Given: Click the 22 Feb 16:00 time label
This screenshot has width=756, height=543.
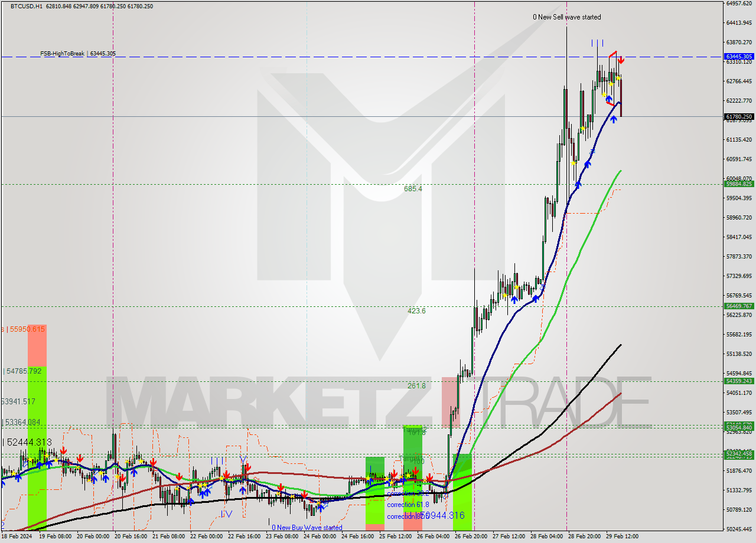Looking at the screenshot, I should (x=245, y=537).
